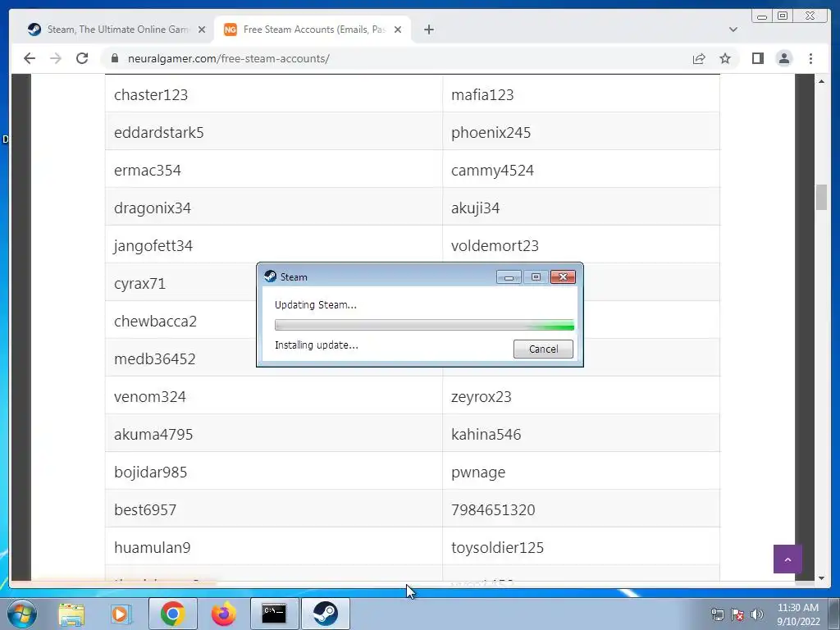Switch to Steam in the taskbar
The height and width of the screenshot is (630, 840).
[x=325, y=614]
